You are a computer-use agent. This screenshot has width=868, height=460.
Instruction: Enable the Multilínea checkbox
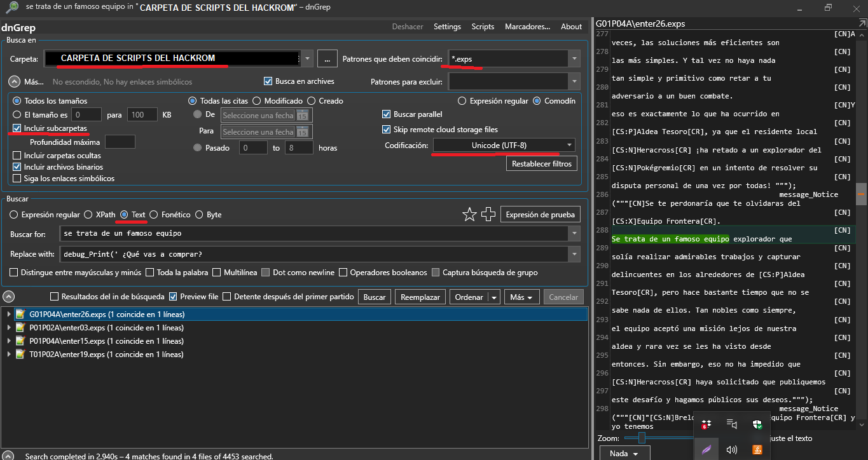point(217,273)
